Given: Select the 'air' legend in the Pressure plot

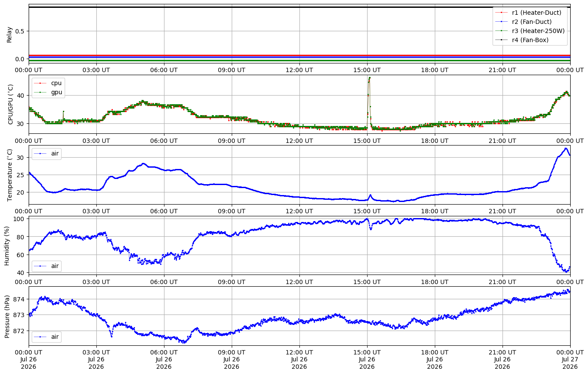Looking at the screenshot, I should tap(47, 337).
